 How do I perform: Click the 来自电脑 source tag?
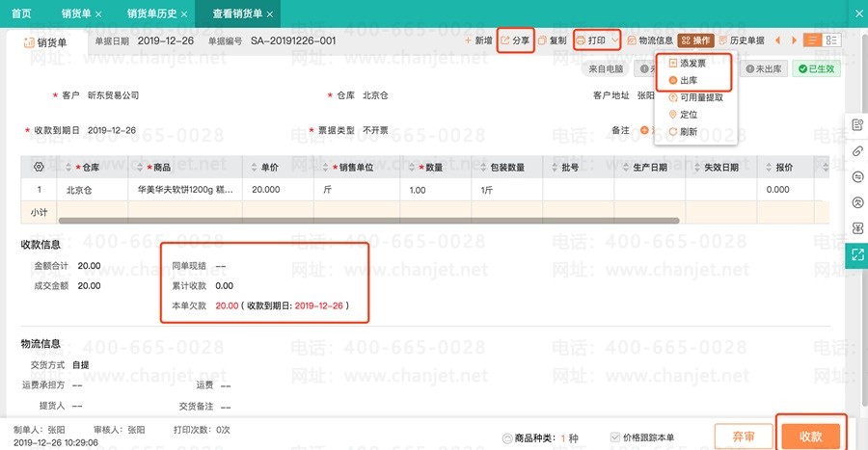(606, 69)
